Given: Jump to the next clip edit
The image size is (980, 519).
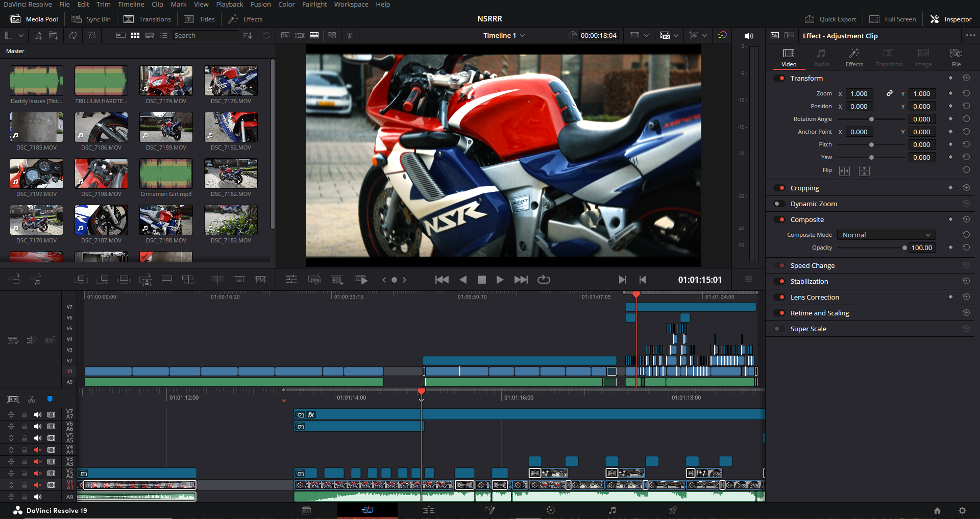Looking at the screenshot, I should click(521, 280).
